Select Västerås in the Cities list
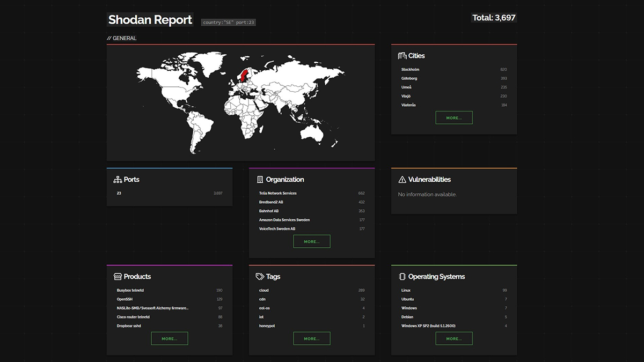 pos(409,105)
